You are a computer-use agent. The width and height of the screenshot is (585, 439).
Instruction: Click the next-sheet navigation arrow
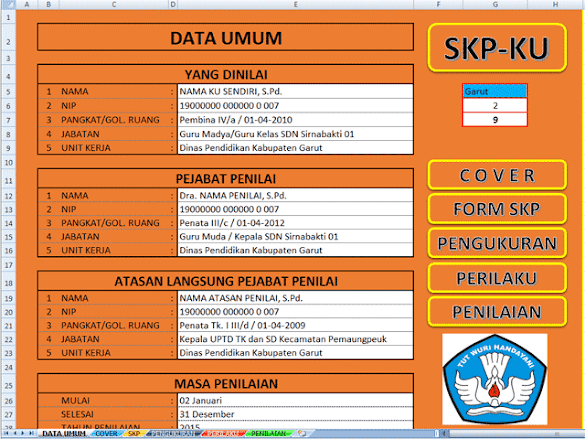22,433
